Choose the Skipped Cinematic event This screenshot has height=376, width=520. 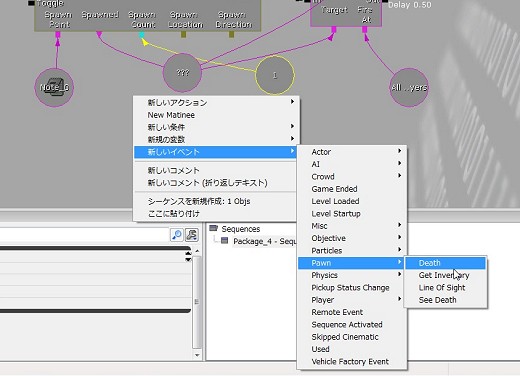coord(352,337)
